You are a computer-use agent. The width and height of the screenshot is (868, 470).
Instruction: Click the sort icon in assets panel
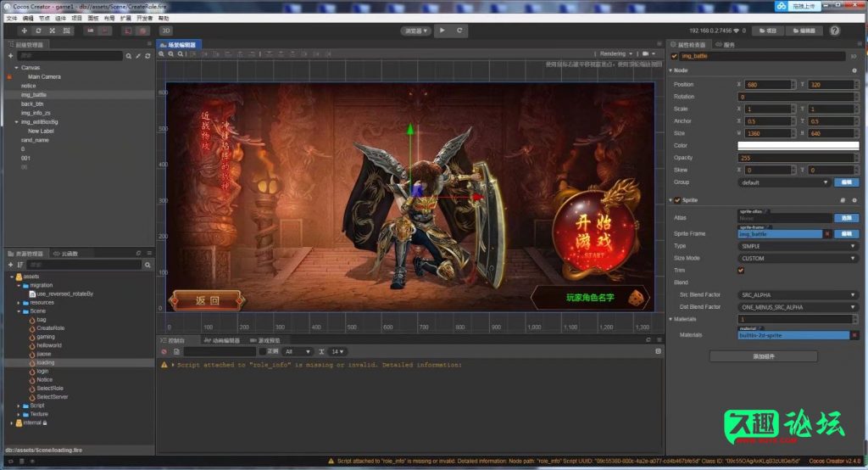(20, 265)
